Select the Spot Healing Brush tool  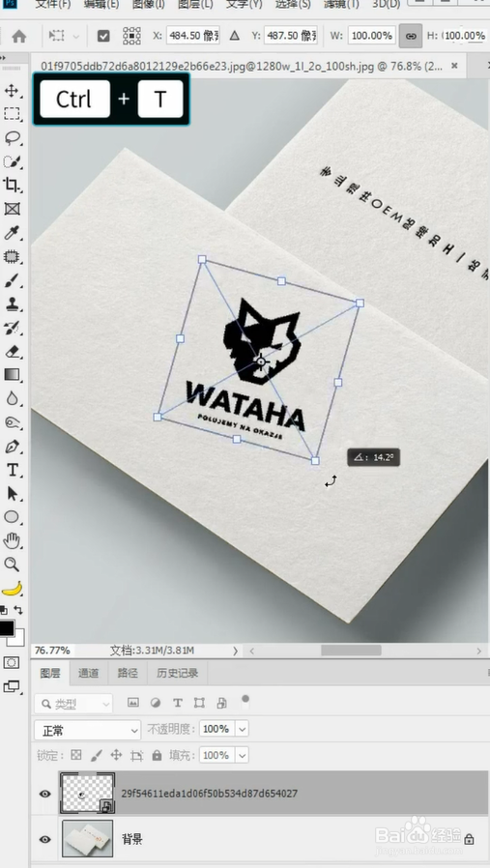pos(12,256)
